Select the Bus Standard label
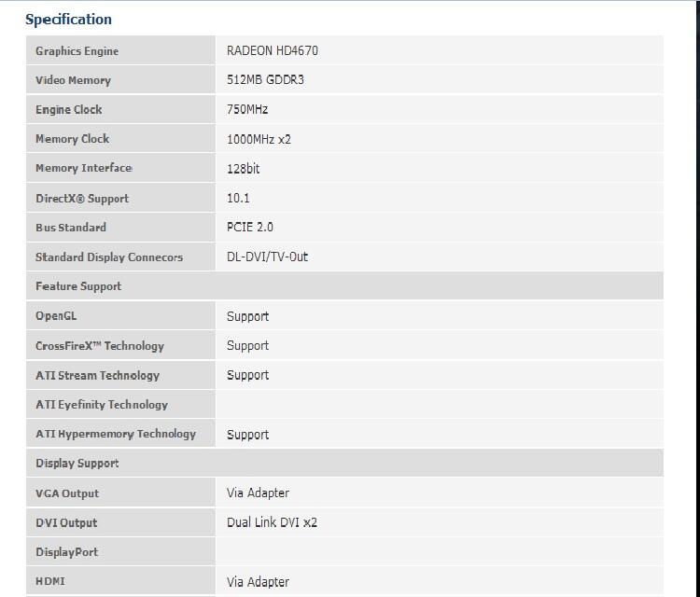Image resolution: width=700 pixels, height=597 pixels. (x=71, y=227)
